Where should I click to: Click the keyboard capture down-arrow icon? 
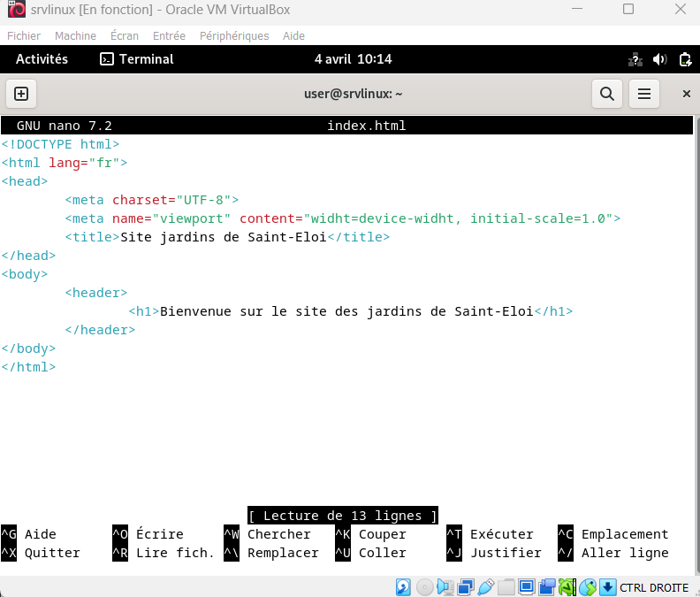(607, 587)
